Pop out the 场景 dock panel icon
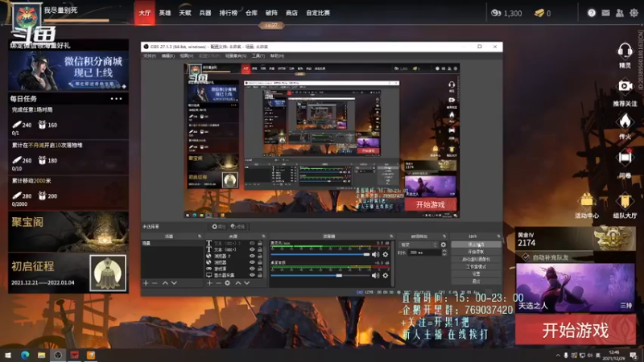 point(200,237)
